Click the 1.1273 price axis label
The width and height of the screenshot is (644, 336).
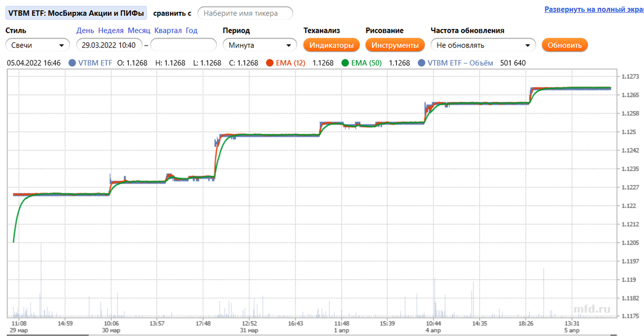[630, 77]
